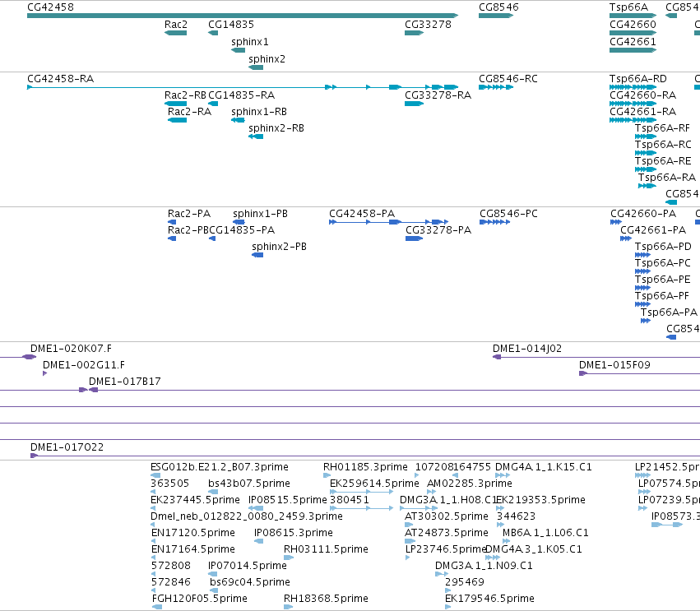Click the sphinx2-PB protein feature
Image resolution: width=700 pixels, height=611 pixels.
[x=257, y=255]
